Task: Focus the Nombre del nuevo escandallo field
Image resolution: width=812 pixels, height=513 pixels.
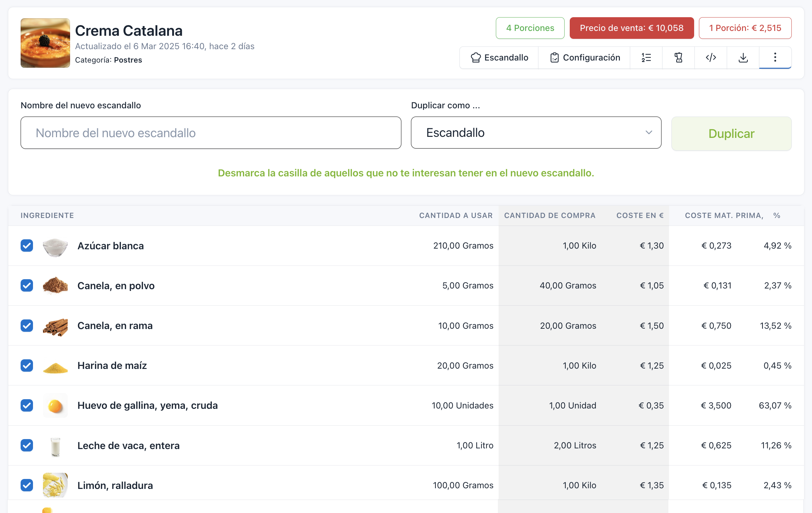Action: pos(211,133)
